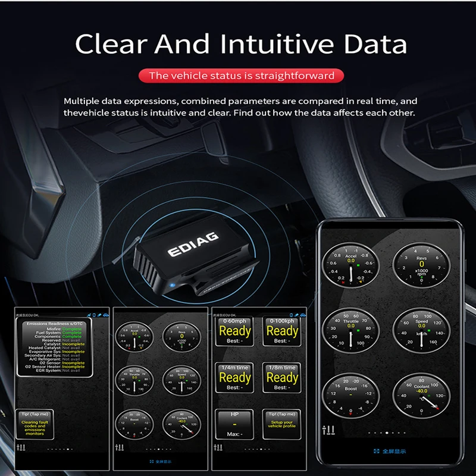The width and height of the screenshot is (476, 476).
Task: Click 'Components: Complete' row
Action: click(x=58, y=336)
